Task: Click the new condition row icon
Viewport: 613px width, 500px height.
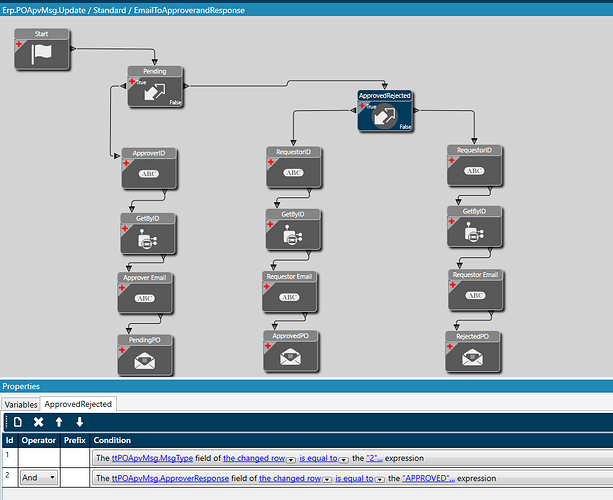Action: coord(18,422)
